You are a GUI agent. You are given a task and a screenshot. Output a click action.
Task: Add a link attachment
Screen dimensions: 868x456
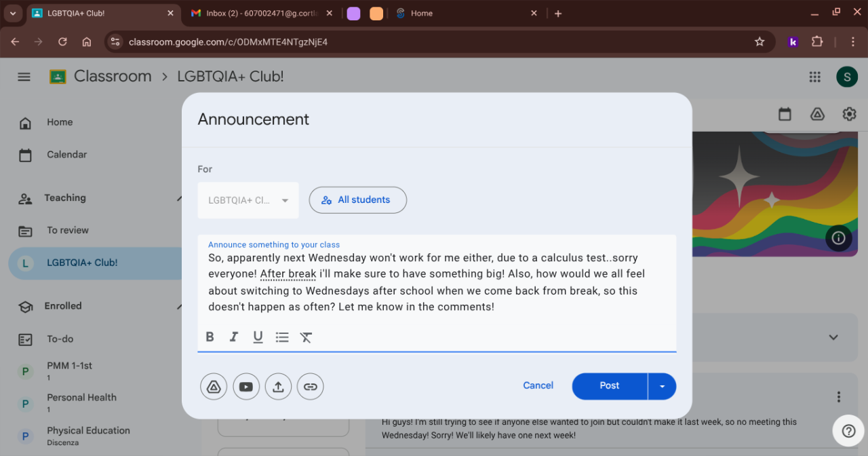pyautogui.click(x=311, y=387)
